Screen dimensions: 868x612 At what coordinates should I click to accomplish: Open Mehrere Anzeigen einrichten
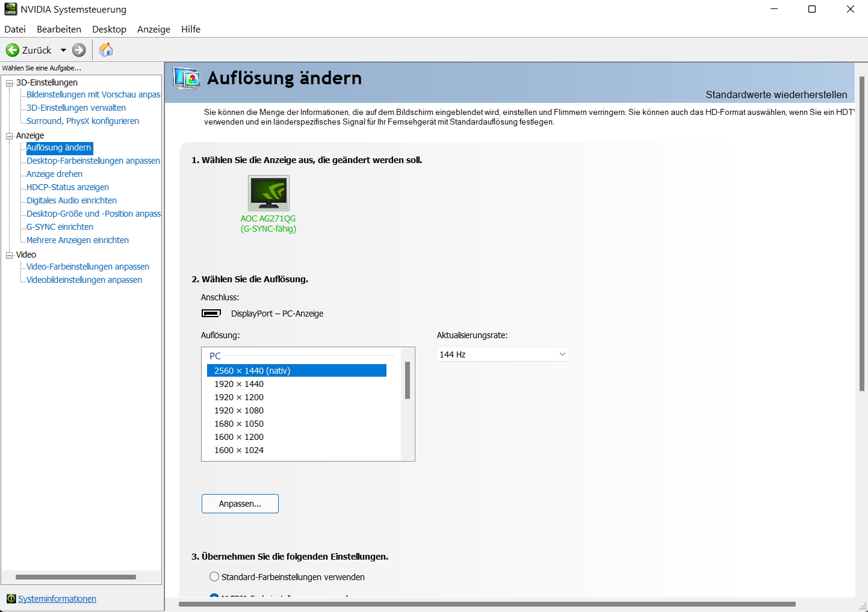(78, 240)
